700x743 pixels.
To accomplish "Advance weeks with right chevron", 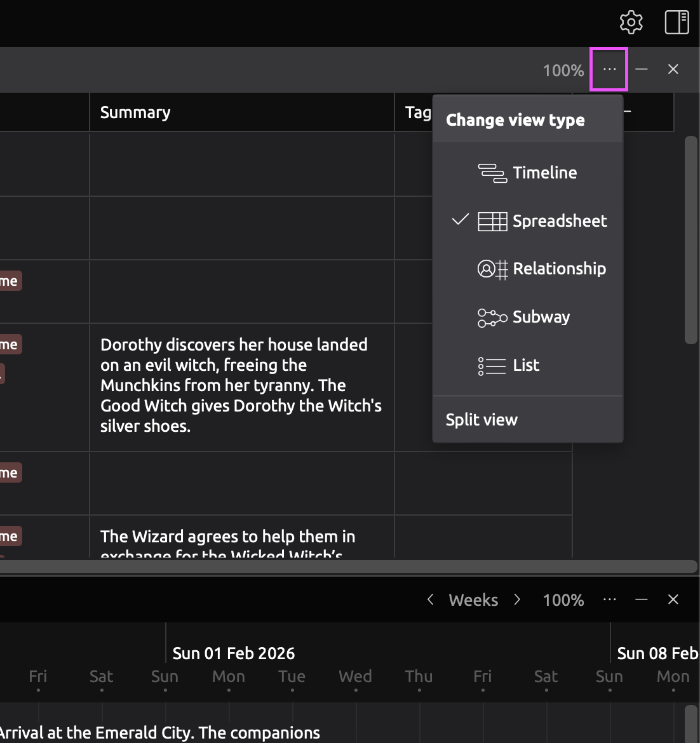I will tap(517, 599).
